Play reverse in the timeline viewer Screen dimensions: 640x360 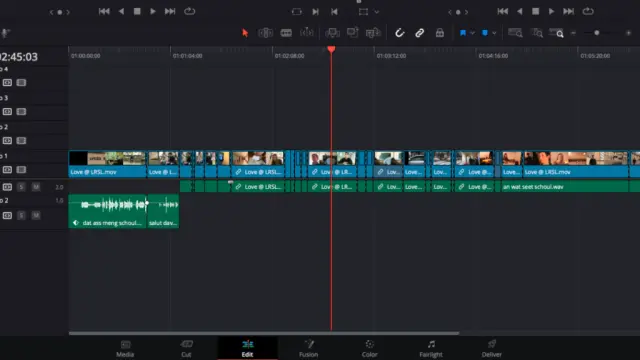[x=520, y=11]
